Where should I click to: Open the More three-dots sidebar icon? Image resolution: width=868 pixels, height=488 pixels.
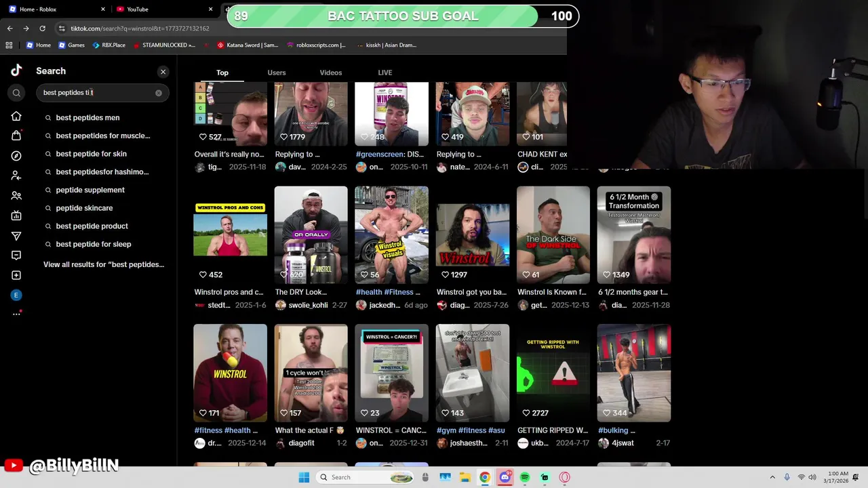pyautogui.click(x=16, y=314)
